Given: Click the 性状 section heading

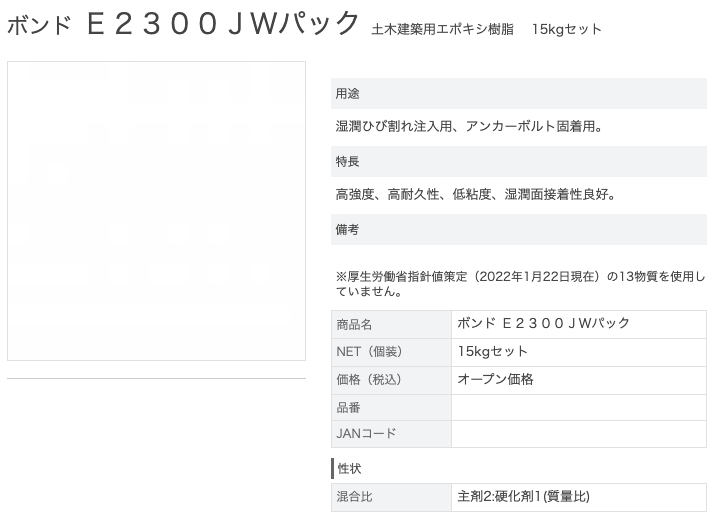Looking at the screenshot, I should [349, 468].
